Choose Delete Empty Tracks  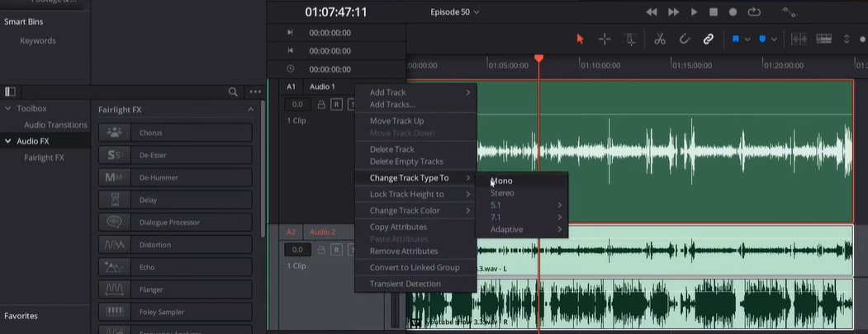tap(415, 162)
